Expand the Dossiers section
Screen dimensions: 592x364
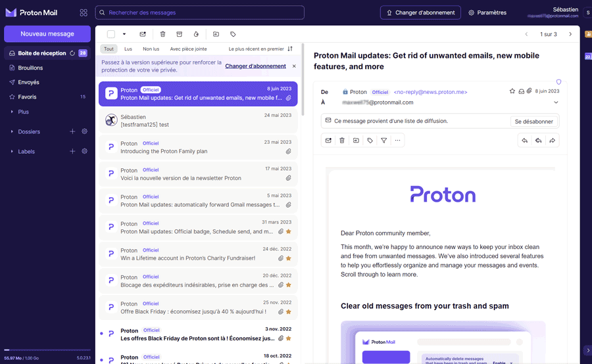point(12,131)
